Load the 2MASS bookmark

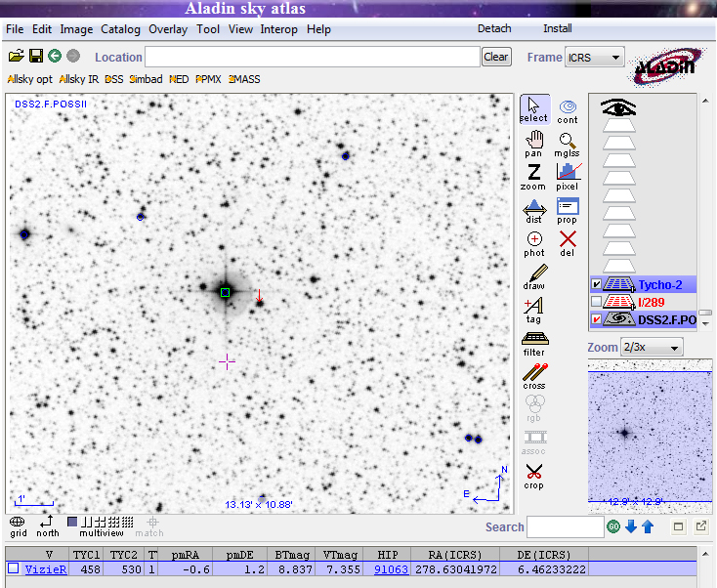[x=244, y=79]
